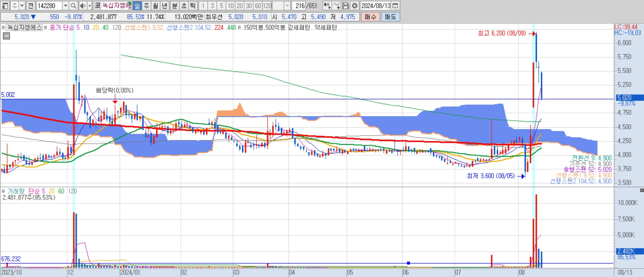Click the stock search magnifier icon
Screen dimensions: 644x277
click(x=73, y=6)
